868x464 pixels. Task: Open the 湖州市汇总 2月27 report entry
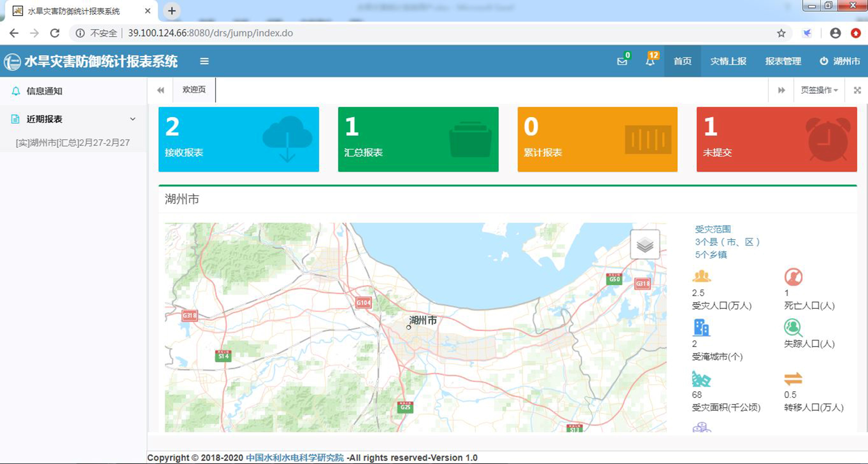73,143
